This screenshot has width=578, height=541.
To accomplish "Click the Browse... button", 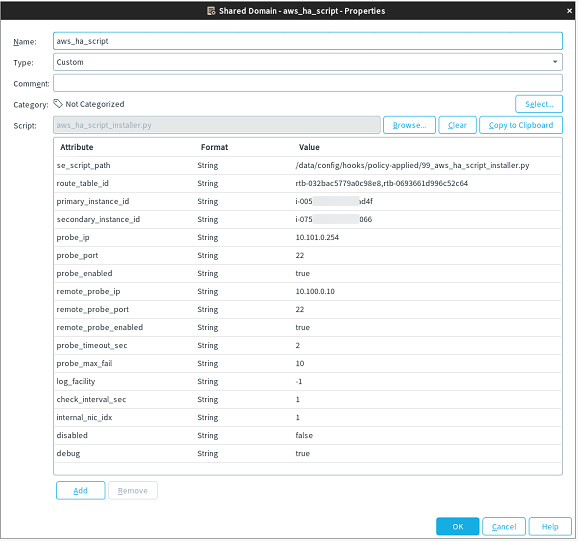I will point(409,125).
